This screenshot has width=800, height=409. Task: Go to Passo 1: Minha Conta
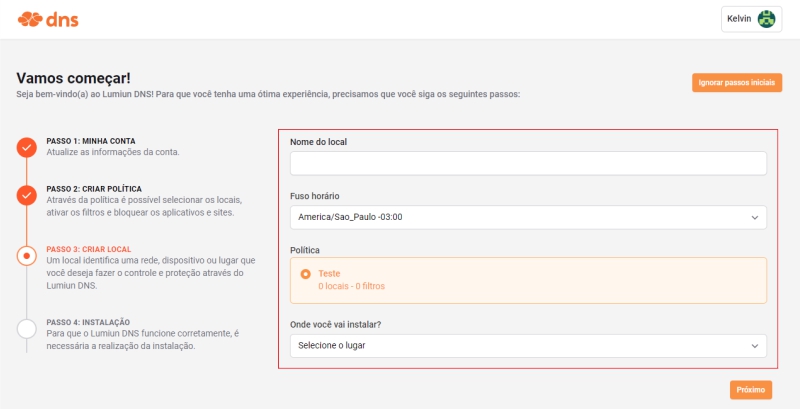tap(91, 141)
